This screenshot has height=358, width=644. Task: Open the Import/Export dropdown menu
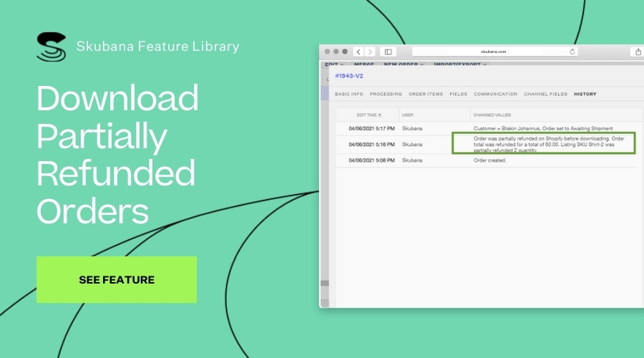[x=460, y=64]
